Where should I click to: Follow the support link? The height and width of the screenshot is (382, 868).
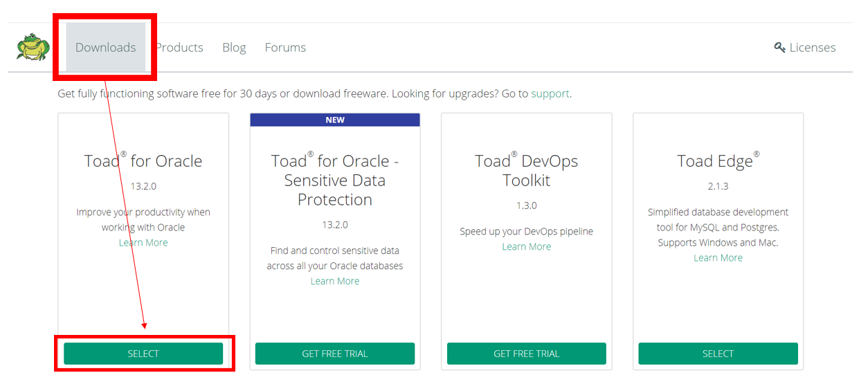tap(550, 93)
